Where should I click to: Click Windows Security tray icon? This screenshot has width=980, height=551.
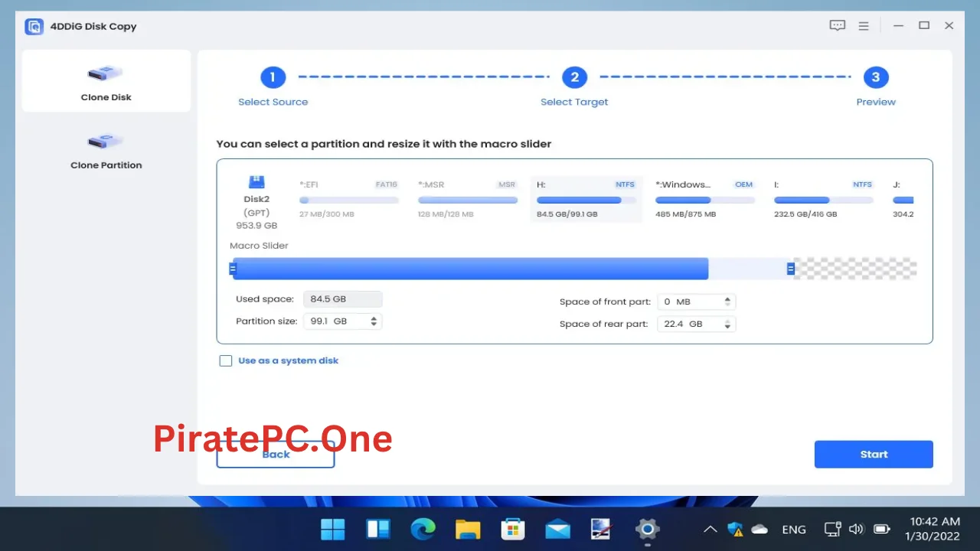(736, 529)
